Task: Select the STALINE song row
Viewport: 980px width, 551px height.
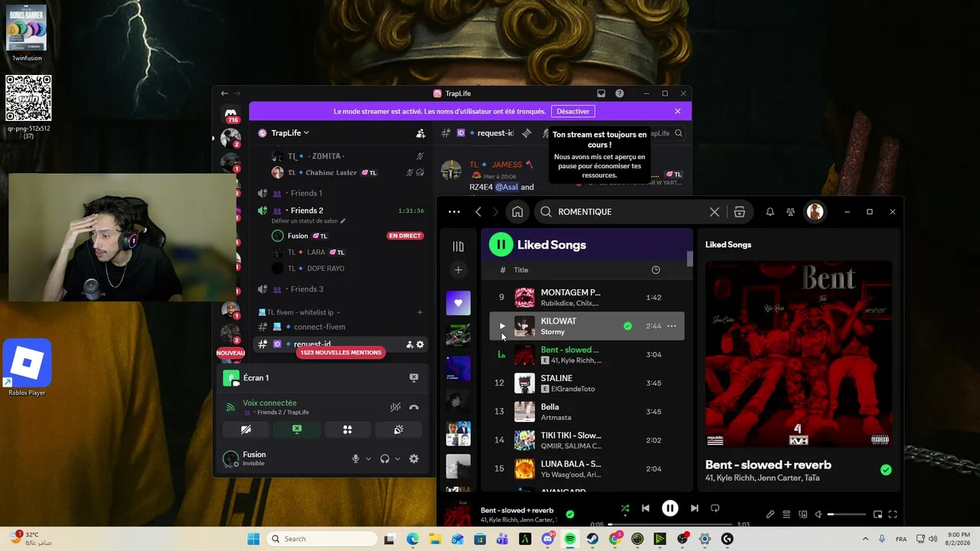Action: point(586,383)
